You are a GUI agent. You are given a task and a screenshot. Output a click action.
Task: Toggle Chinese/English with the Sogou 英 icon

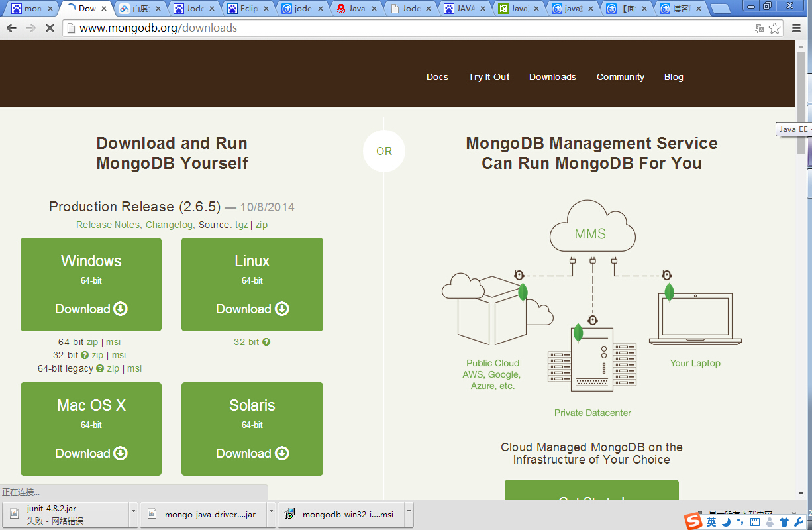click(x=711, y=522)
